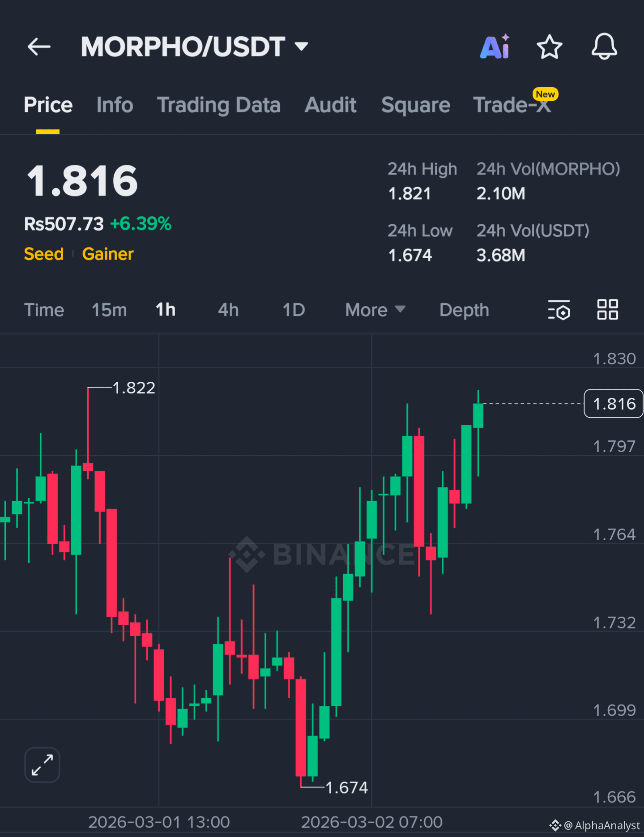Tap the current price marker 1.816 on axis
The height and width of the screenshot is (837, 644).
(x=614, y=404)
